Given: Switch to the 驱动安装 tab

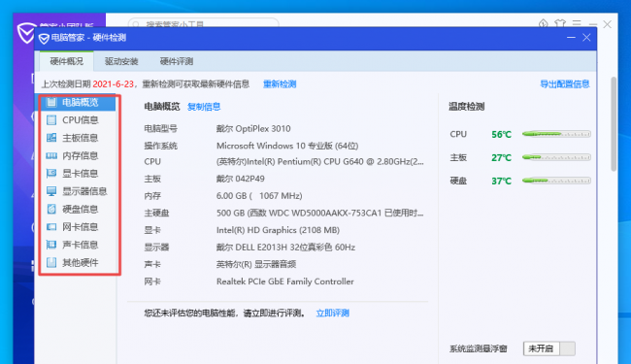Looking at the screenshot, I should point(121,61).
